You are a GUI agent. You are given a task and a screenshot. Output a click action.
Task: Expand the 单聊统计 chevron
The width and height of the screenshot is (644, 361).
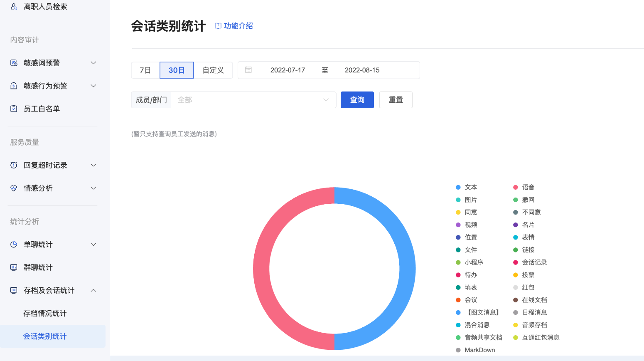coord(93,245)
